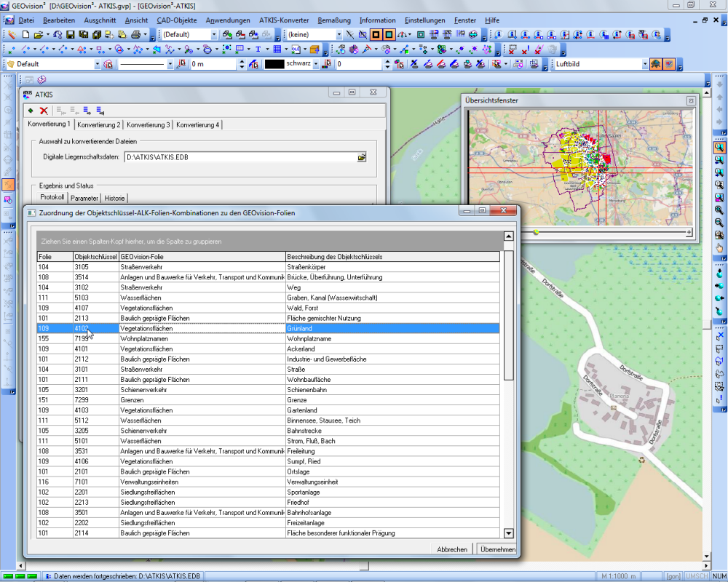This screenshot has height=582, width=728.
Task: Toggle the second orange square button
Action: click(389, 34)
